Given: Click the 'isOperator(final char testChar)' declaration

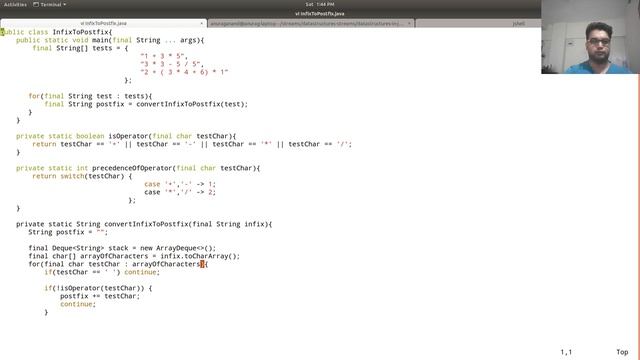Looking at the screenshot, I should 126,136.
